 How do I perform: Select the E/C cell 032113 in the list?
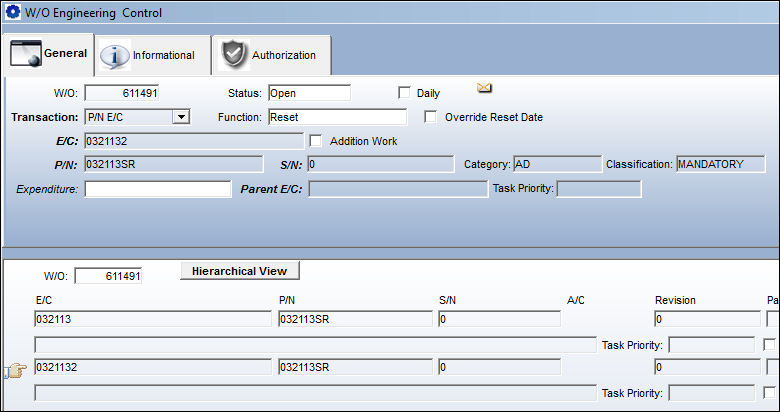click(x=153, y=319)
